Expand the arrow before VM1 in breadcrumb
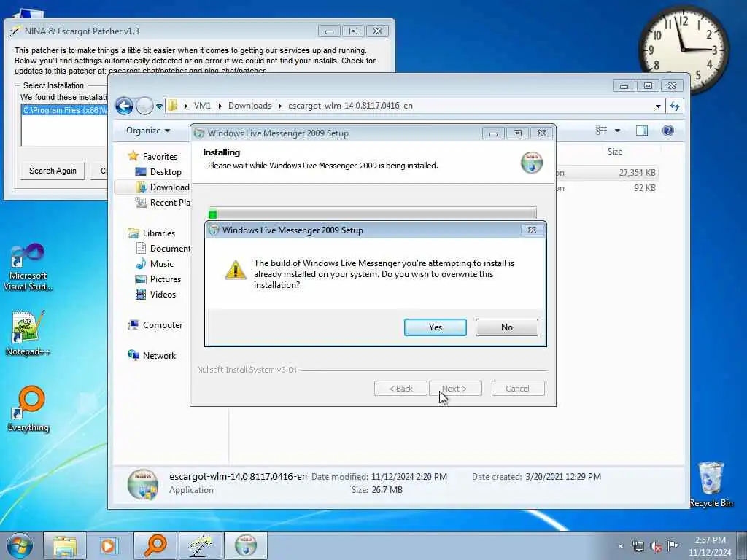This screenshot has height=560, width=747. pyautogui.click(x=186, y=106)
